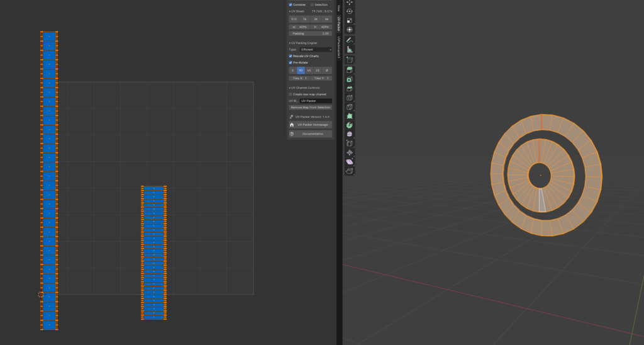Click Remove Map From Selection button
Screen dimensions: 644x345
(310, 108)
